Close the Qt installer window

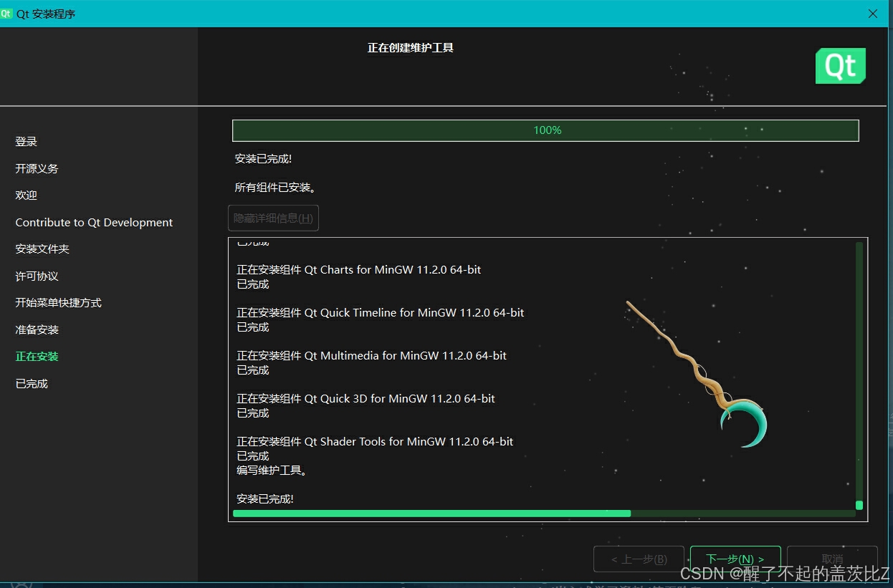point(872,14)
